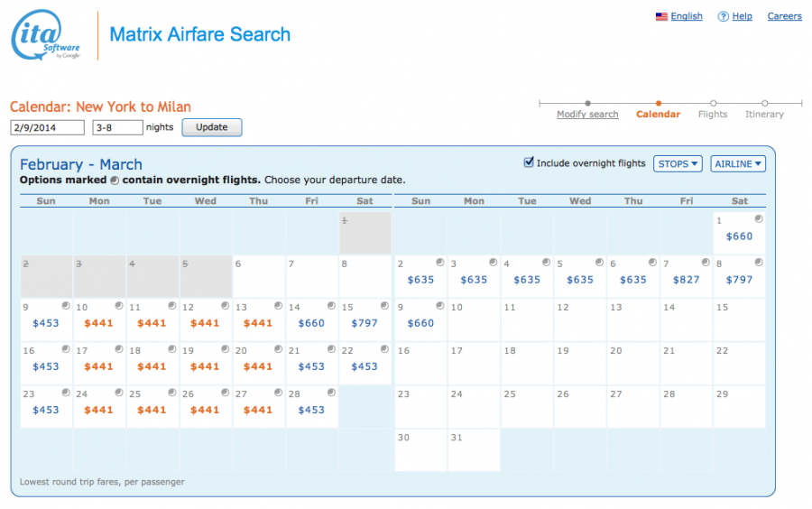
Task: Open the STOPS filter dropdown
Action: pyautogui.click(x=678, y=163)
